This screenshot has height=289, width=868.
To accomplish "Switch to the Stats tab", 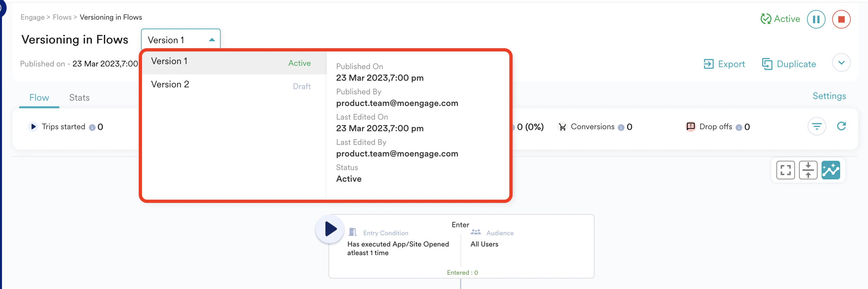I will click(x=79, y=98).
